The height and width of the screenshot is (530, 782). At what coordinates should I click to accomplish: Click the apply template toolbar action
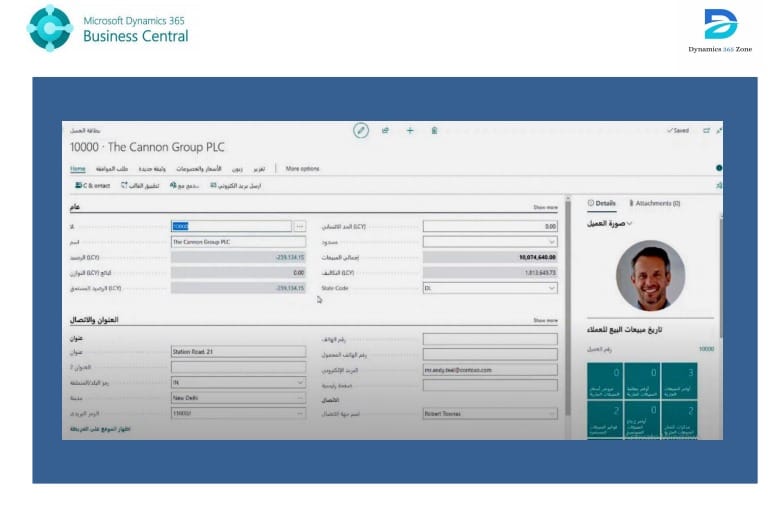(x=140, y=185)
